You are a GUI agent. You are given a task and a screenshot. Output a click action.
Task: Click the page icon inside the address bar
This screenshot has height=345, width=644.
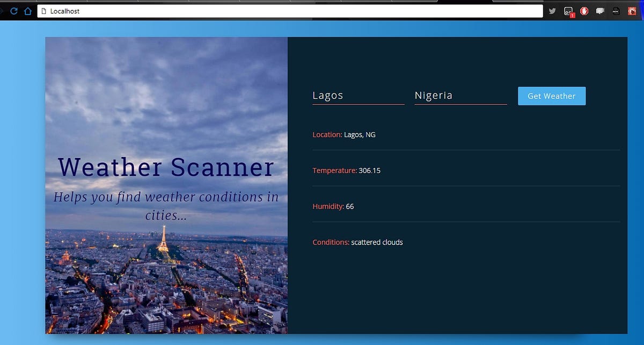pyautogui.click(x=43, y=11)
